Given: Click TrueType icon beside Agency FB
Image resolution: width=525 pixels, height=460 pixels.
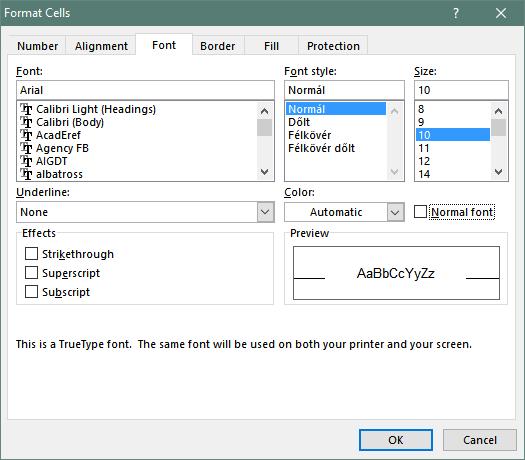Looking at the screenshot, I should coord(26,148).
